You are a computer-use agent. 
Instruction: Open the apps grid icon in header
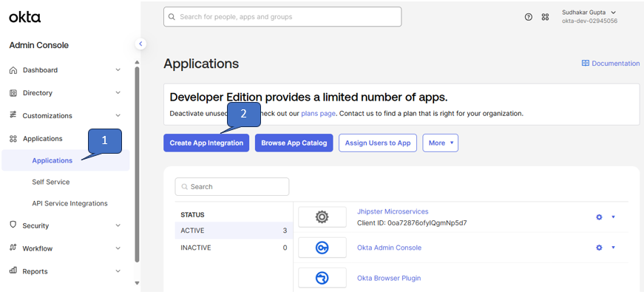pos(545,17)
